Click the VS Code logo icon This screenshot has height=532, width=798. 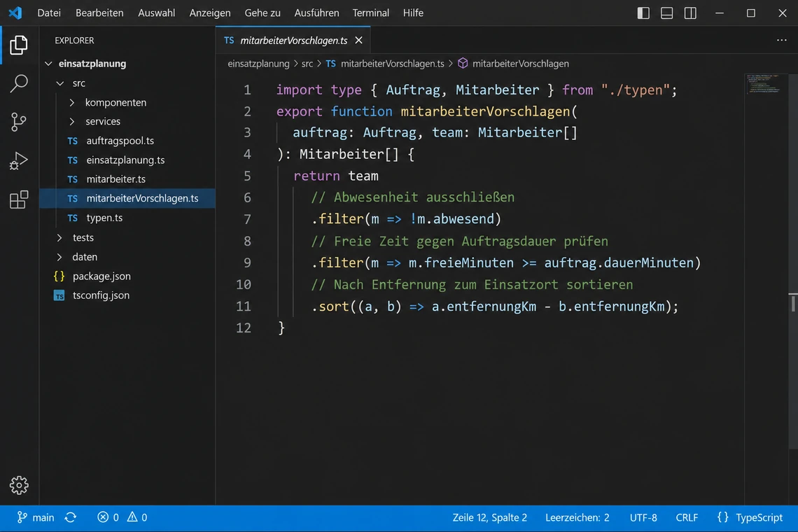click(x=15, y=13)
